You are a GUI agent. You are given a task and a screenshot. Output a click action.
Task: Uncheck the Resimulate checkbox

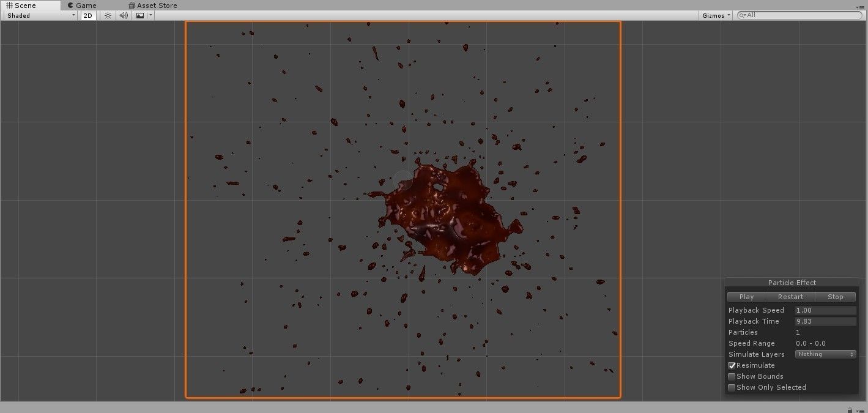pos(732,365)
